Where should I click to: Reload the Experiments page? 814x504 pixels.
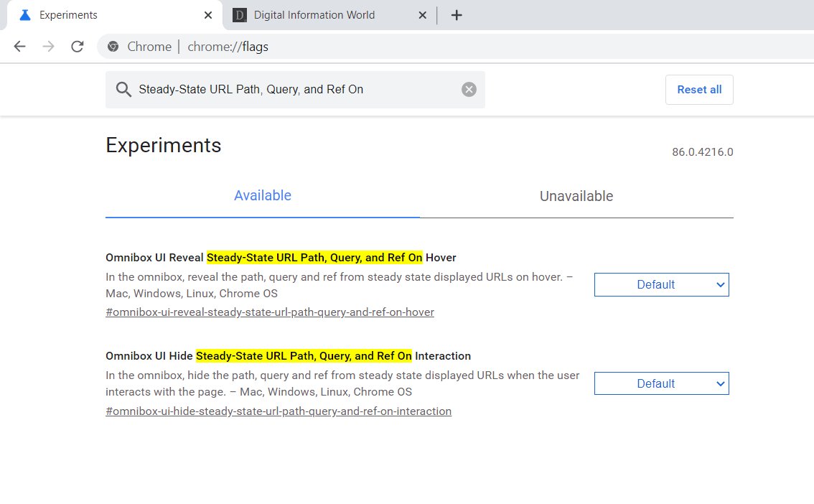pyautogui.click(x=77, y=46)
